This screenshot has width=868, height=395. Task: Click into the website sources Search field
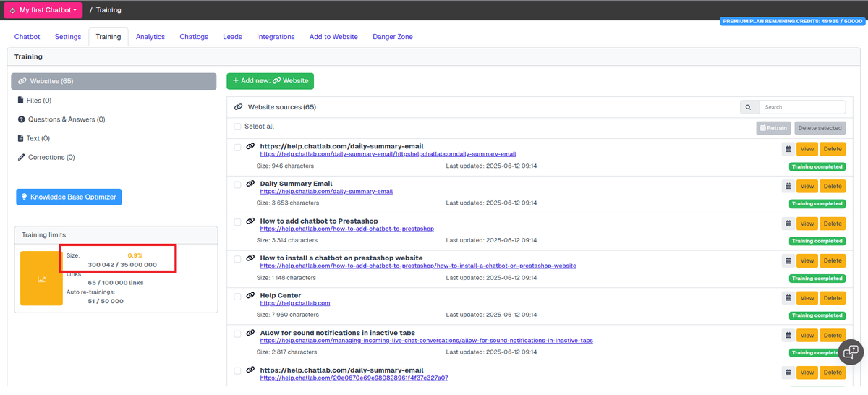801,107
